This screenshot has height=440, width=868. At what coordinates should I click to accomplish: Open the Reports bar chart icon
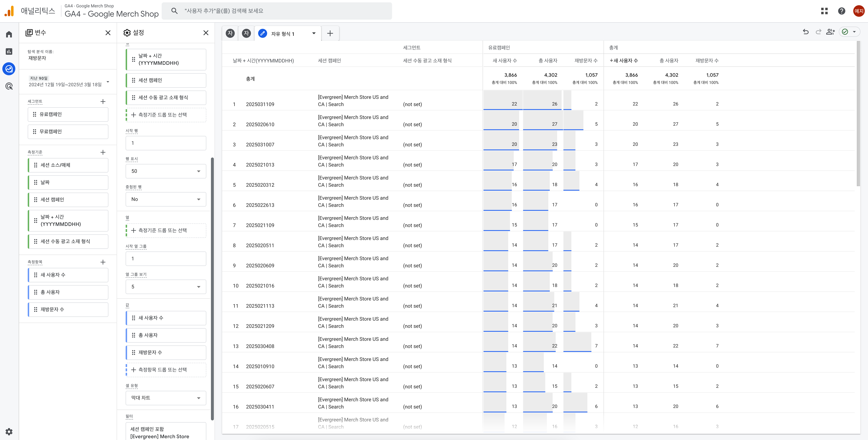[x=9, y=51]
